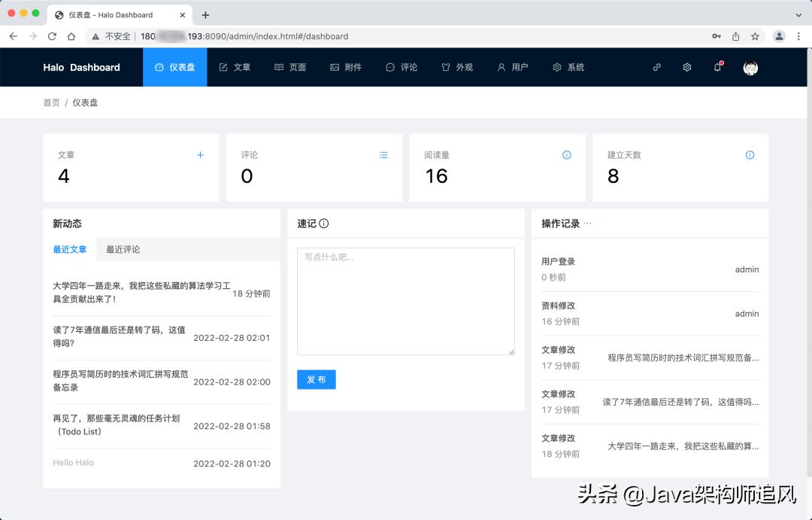Open the comment list icon on 评论 card
Viewport: 812px width, 520px height.
pyautogui.click(x=383, y=155)
